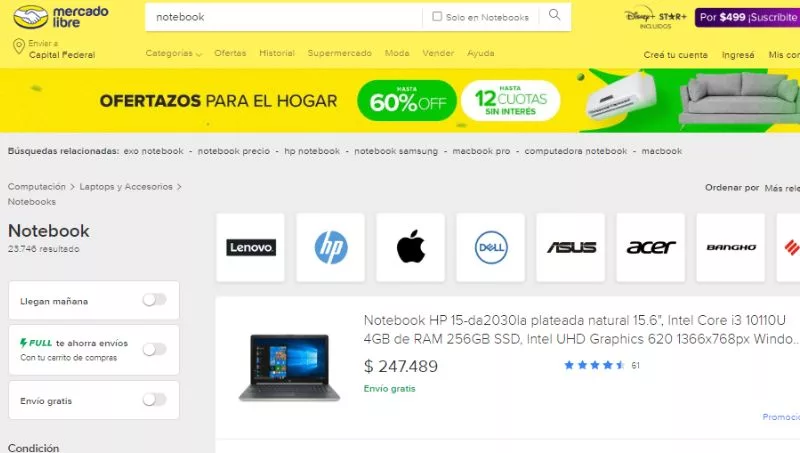Expand the Categorías dropdown
The width and height of the screenshot is (800, 453).
click(x=174, y=53)
